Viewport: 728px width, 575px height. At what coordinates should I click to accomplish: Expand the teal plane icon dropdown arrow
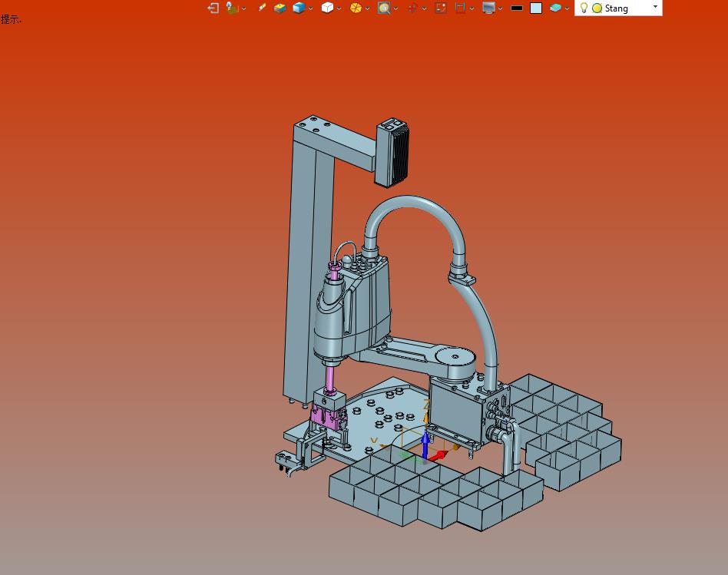click(567, 8)
